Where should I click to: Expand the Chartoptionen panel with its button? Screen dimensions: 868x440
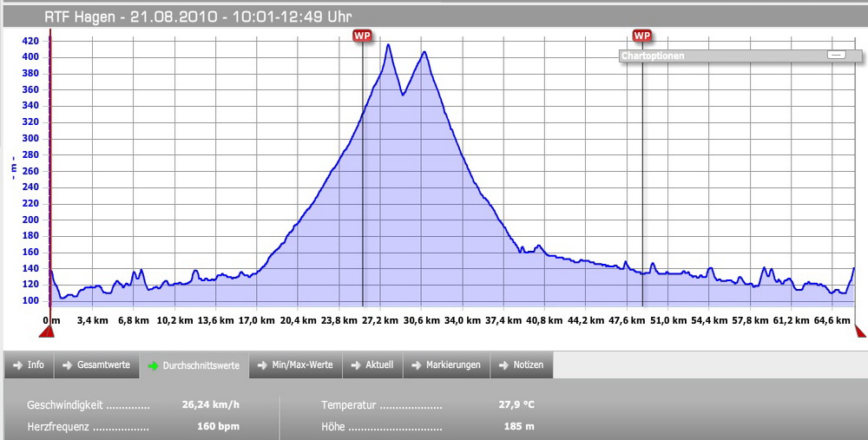point(836,55)
